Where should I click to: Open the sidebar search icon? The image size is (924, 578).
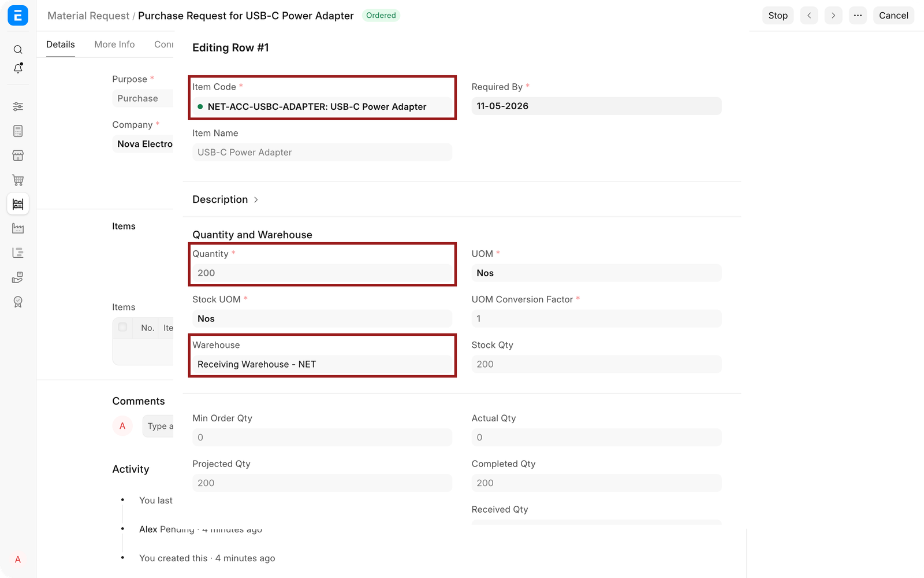coord(18,50)
